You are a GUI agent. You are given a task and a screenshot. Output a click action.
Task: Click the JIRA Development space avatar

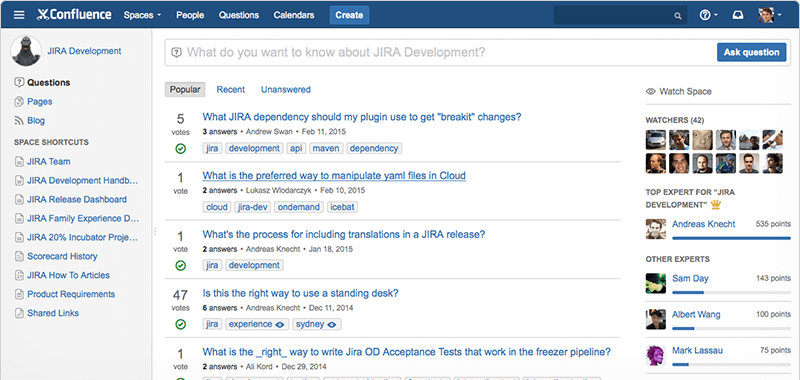pos(26,50)
